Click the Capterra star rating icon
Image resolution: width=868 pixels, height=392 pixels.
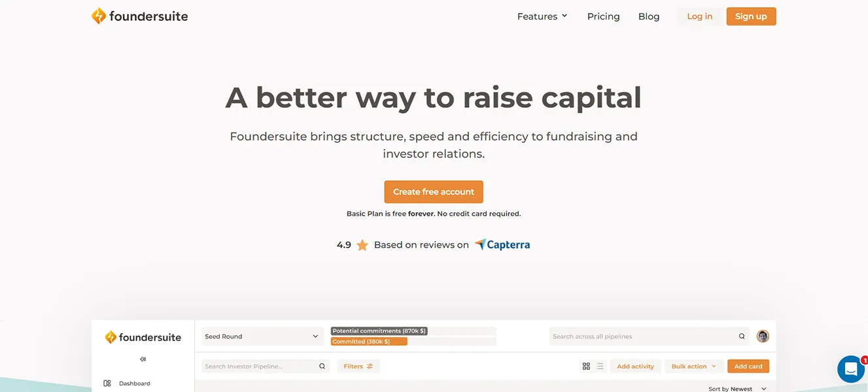pos(362,244)
